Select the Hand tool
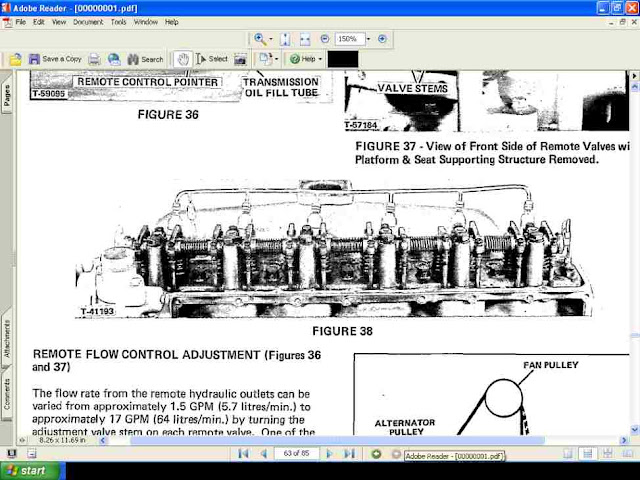This screenshot has height=480, width=640. pyautogui.click(x=183, y=59)
